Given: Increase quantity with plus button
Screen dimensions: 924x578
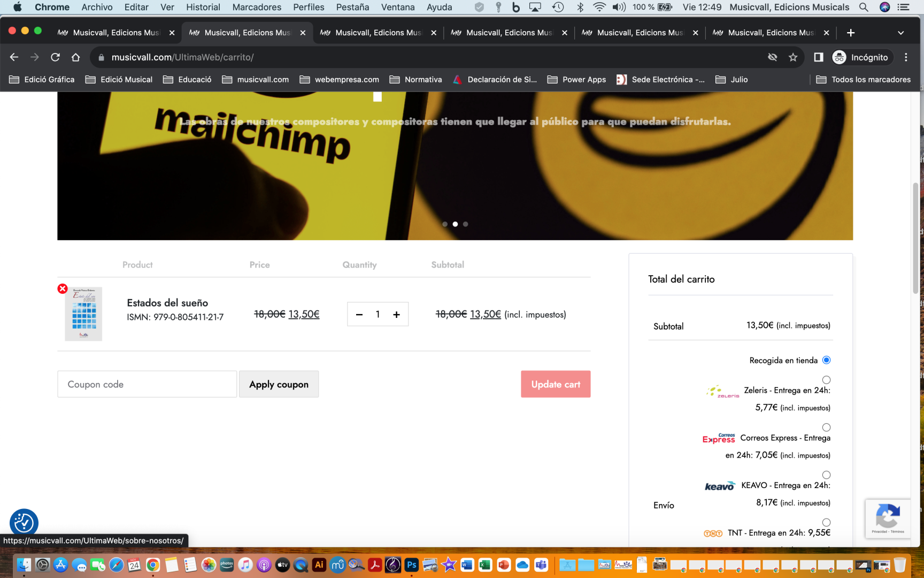Looking at the screenshot, I should [x=396, y=315].
